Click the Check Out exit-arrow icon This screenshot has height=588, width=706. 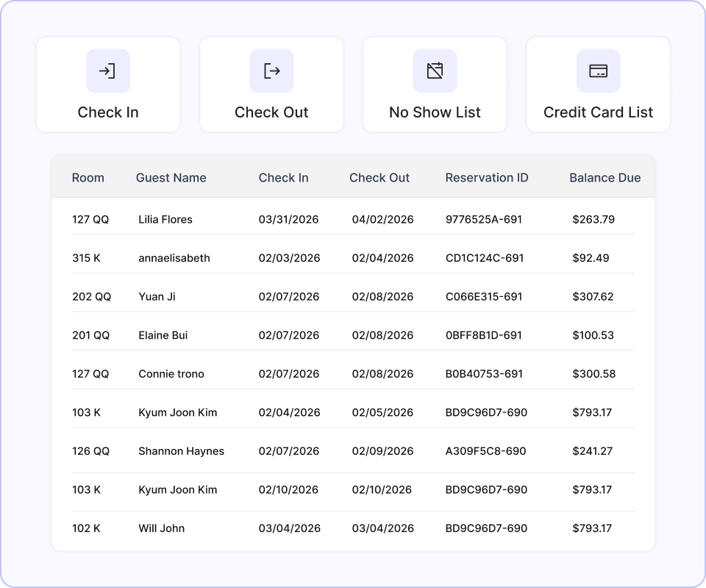tap(271, 71)
